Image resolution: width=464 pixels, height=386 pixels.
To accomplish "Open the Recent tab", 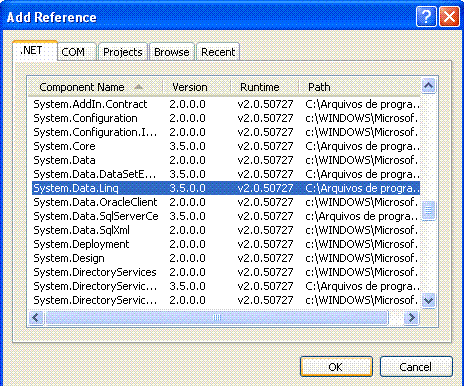I will click(218, 52).
